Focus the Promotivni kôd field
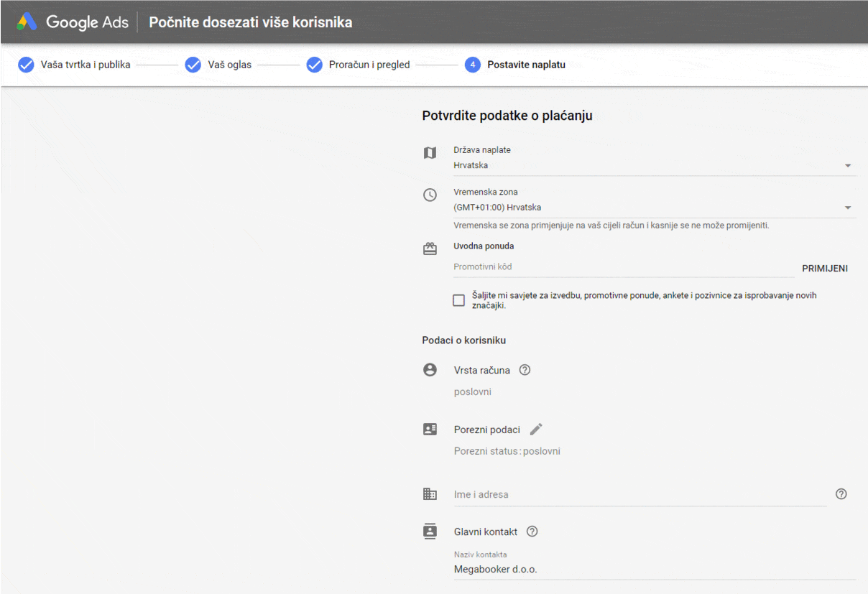Screen dimensions: 868x594 coord(622,267)
